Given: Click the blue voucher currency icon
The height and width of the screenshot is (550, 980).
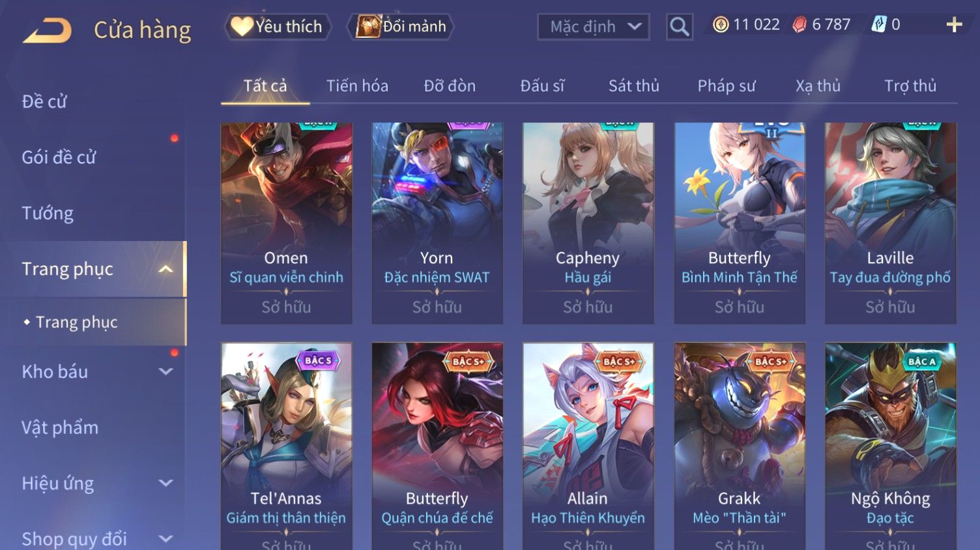Looking at the screenshot, I should click(x=879, y=25).
